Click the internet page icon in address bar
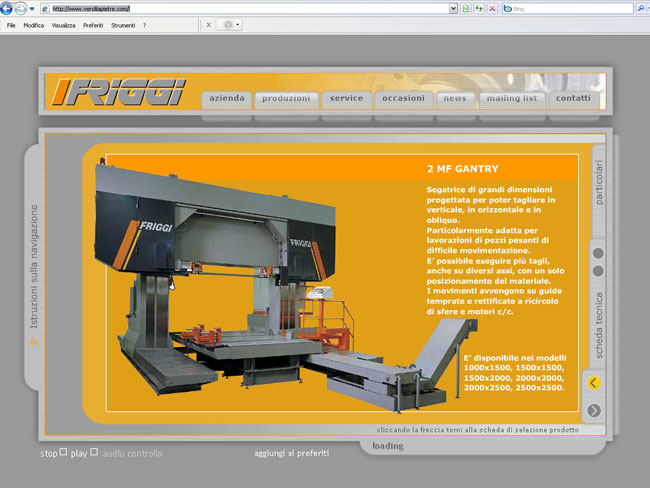The width and height of the screenshot is (650, 488). 46,9
